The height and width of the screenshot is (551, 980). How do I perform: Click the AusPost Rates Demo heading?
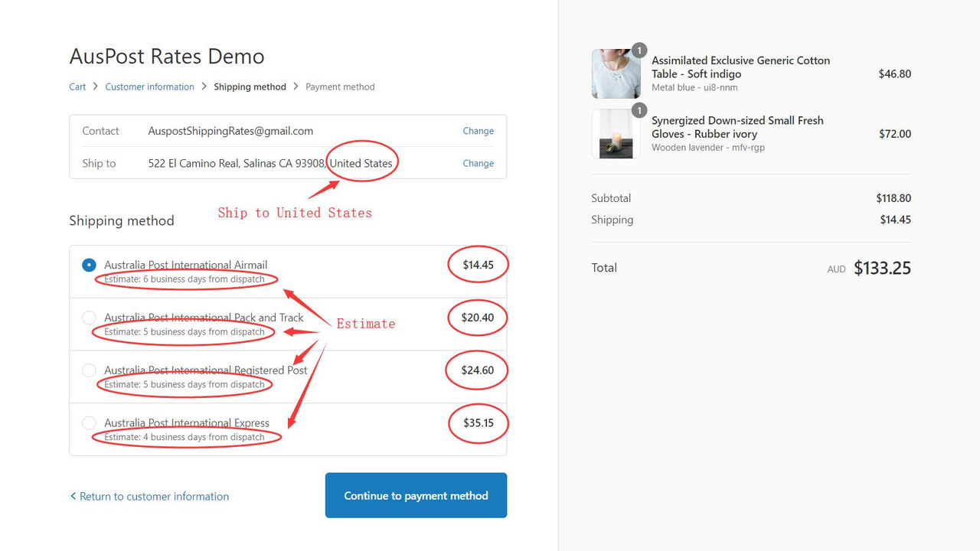click(x=166, y=56)
